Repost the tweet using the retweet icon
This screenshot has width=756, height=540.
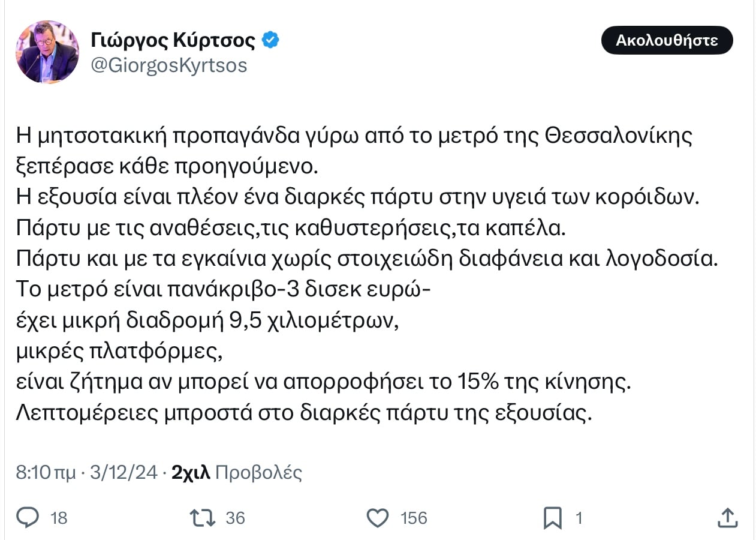pos(202,517)
